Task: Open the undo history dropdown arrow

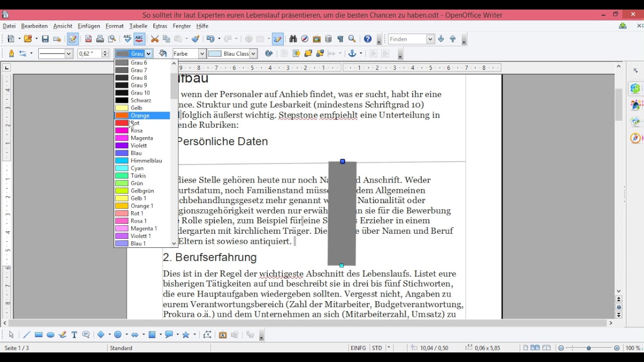Action: click(219, 39)
